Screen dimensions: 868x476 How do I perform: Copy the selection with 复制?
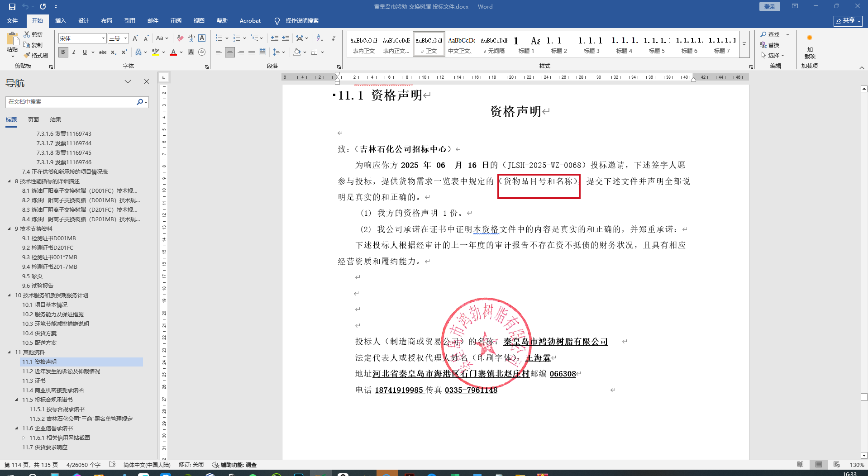(x=33, y=45)
